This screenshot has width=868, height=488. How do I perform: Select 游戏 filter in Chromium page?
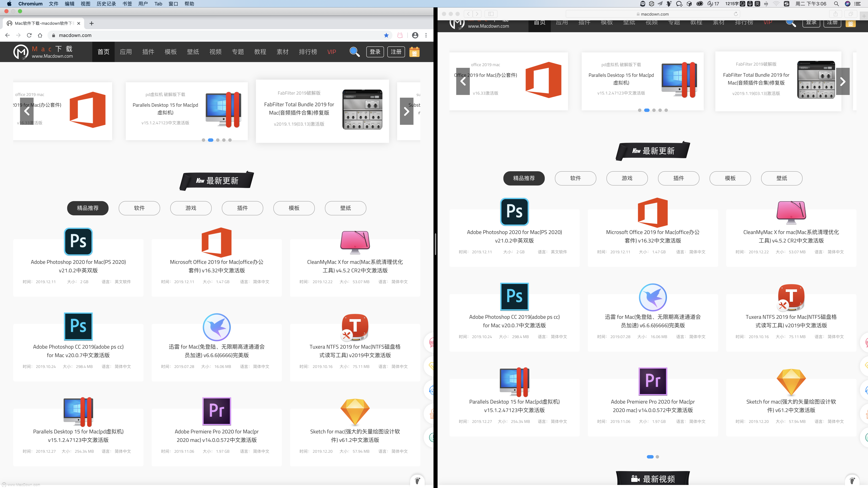(191, 208)
